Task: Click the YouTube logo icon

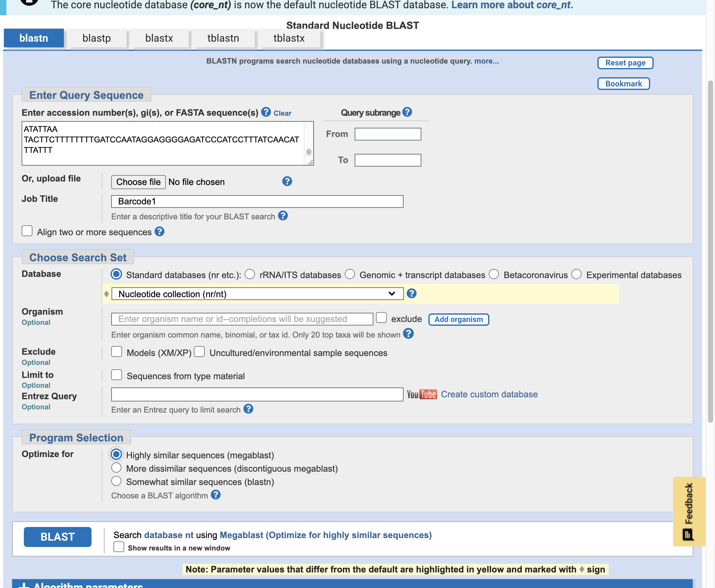Action: 422,394
